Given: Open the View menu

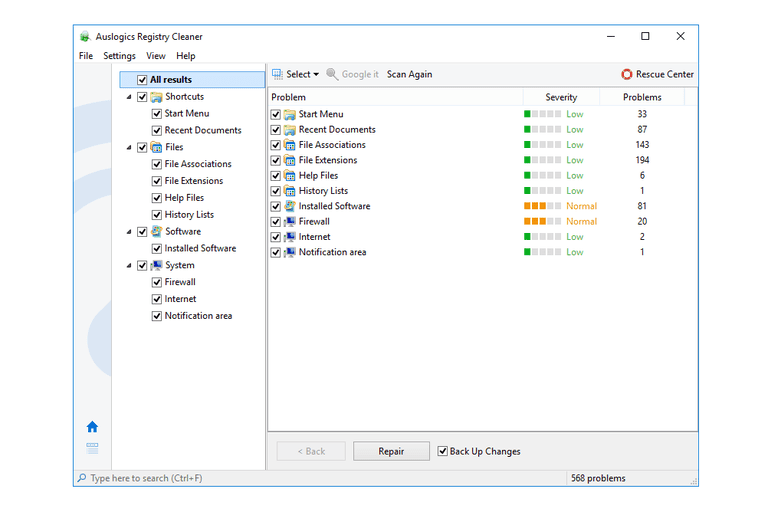Looking at the screenshot, I should point(156,56).
